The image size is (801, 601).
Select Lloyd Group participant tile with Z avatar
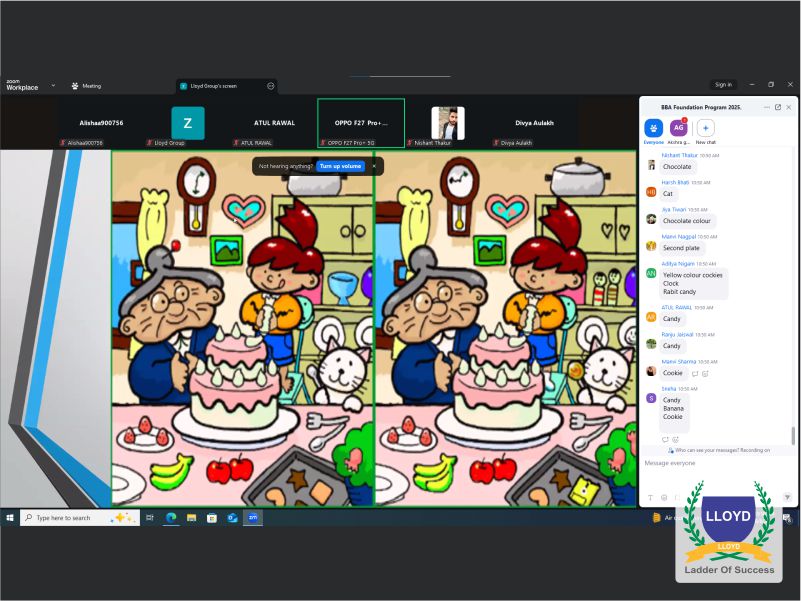[187, 123]
